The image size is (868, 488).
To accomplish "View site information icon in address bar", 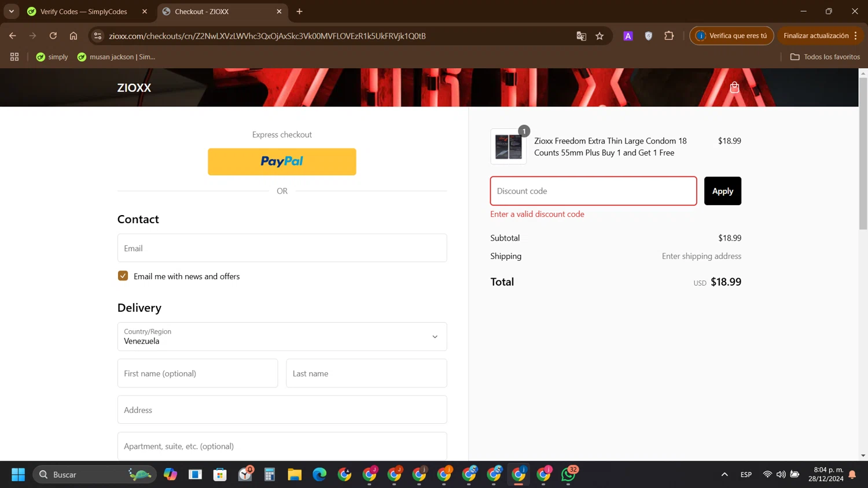I will [x=98, y=36].
